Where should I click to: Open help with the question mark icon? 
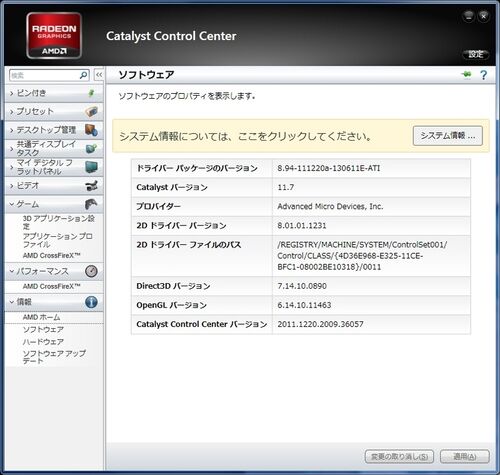click(x=483, y=75)
